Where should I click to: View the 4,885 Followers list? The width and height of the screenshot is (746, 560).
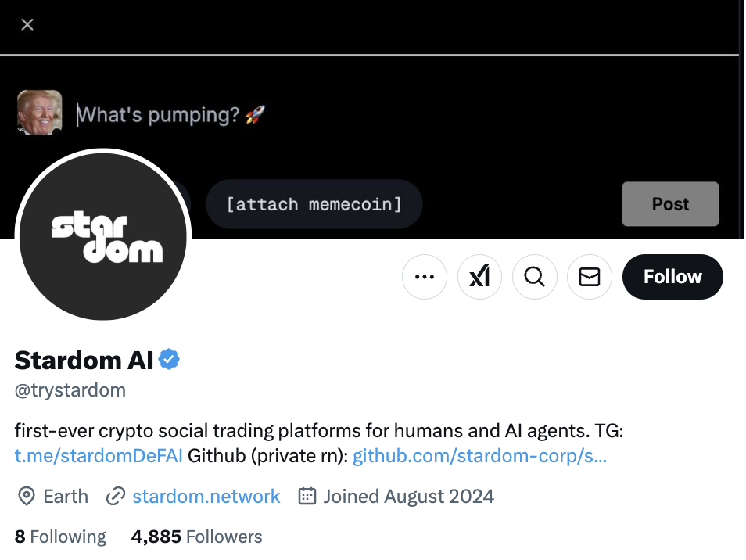pos(196,537)
